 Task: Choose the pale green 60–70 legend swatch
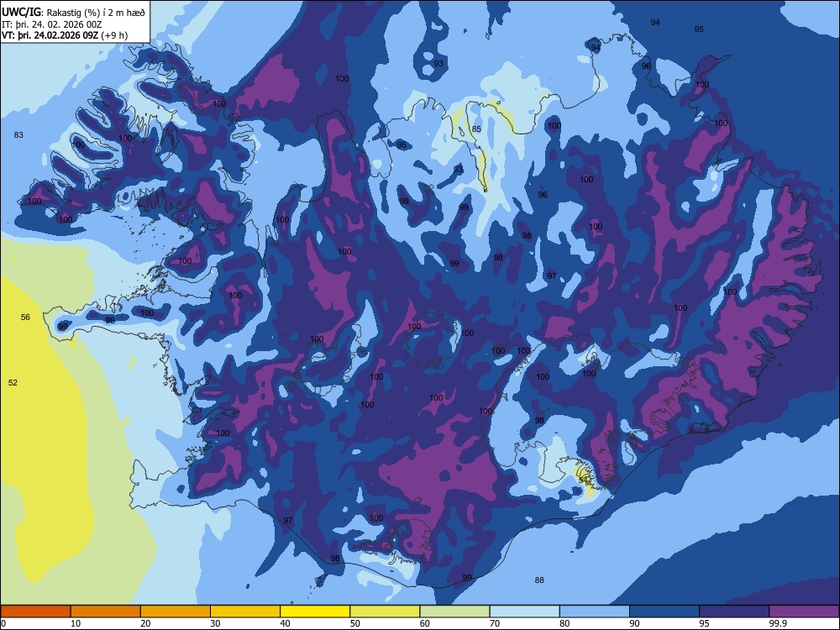coord(454,612)
